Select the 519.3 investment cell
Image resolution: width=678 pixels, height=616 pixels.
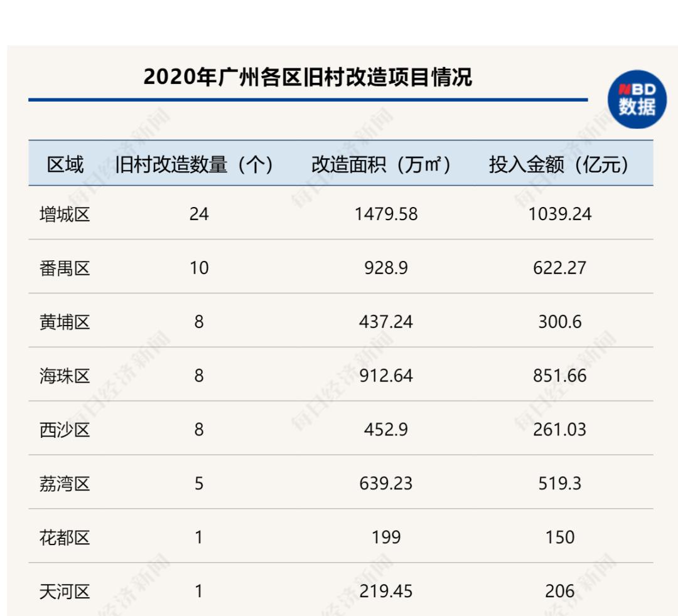[560, 484]
